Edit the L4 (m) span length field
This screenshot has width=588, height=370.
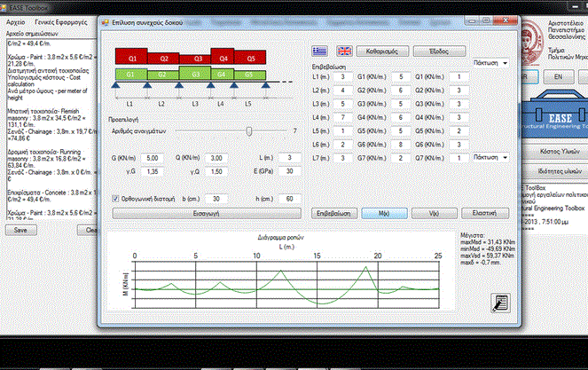(x=342, y=117)
